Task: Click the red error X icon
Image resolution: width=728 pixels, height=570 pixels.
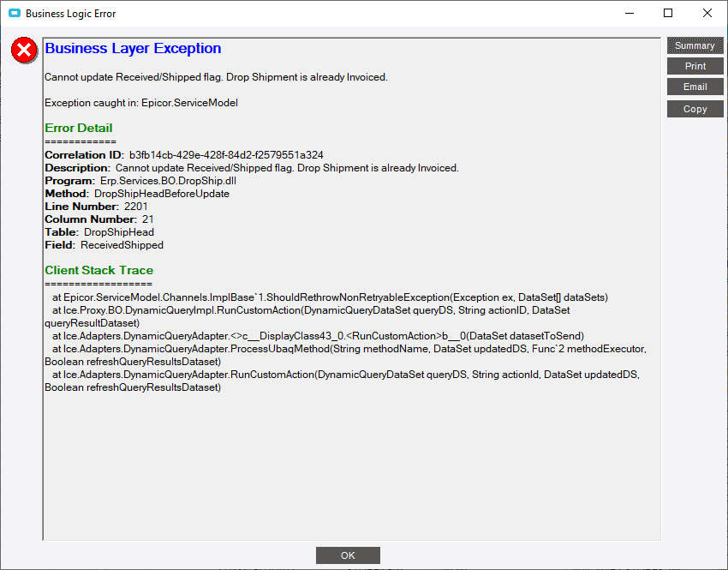Action: pyautogui.click(x=24, y=51)
